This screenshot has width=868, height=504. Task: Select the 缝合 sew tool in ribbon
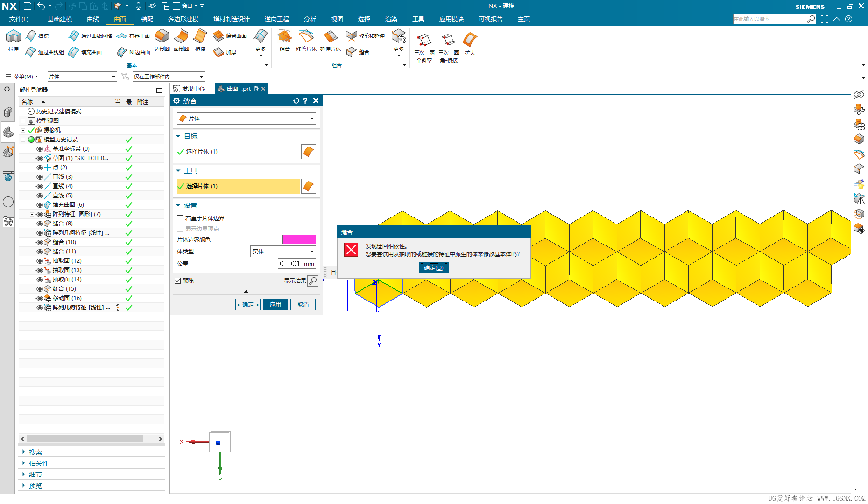(x=358, y=52)
